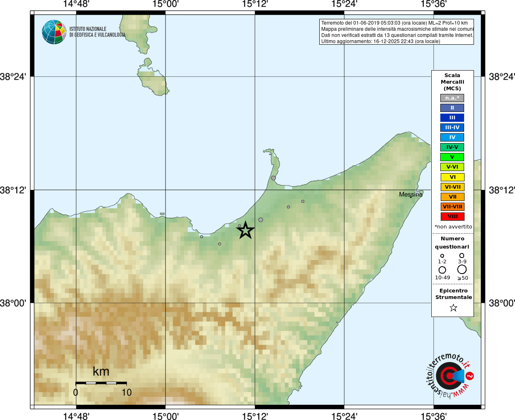
Task: Click the Numero questionari heading
Action: [452, 242]
